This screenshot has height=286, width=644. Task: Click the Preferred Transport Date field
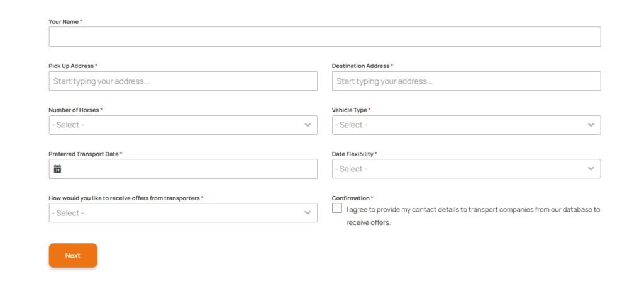pyautogui.click(x=189, y=169)
